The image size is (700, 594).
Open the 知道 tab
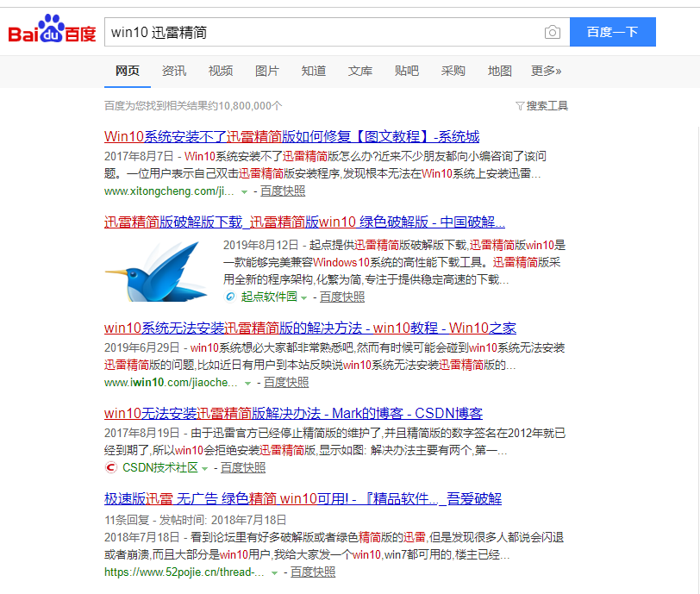(314, 71)
